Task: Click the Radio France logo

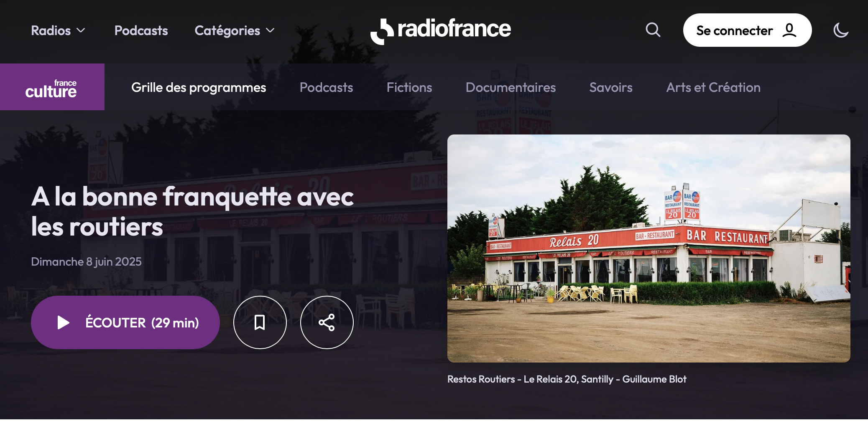Action: click(x=441, y=30)
